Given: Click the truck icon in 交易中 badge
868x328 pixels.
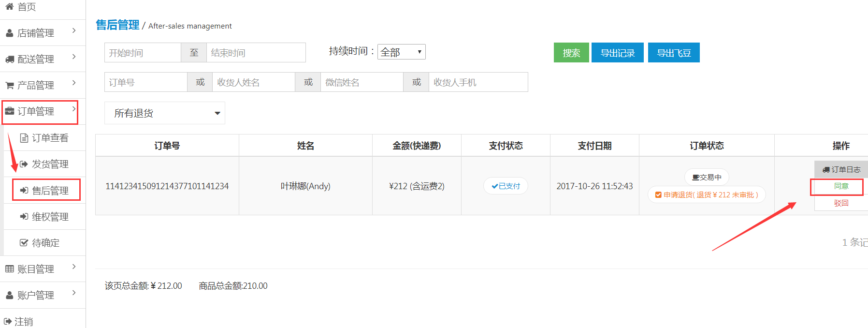Looking at the screenshot, I should point(696,178).
